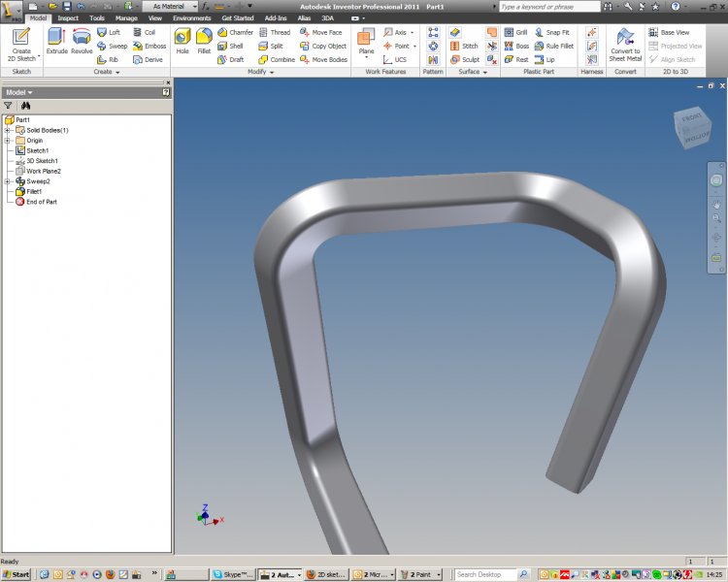
Task: Convert to Sheet Metal
Action: coord(625,45)
